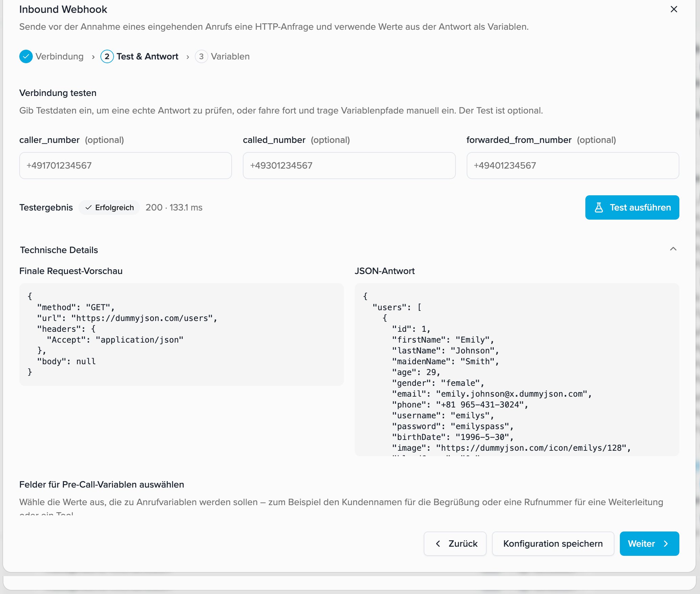Click the "users": [ line
Image resolution: width=700 pixels, height=594 pixels.
(397, 307)
